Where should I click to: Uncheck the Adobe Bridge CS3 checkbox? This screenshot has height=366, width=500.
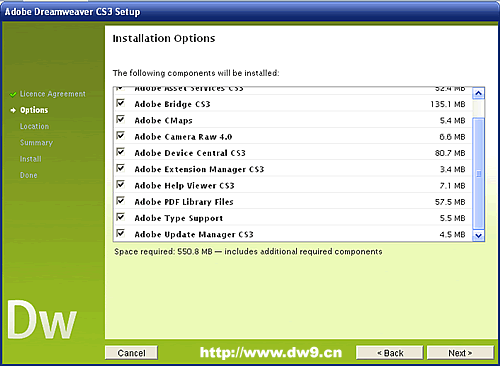coord(120,103)
